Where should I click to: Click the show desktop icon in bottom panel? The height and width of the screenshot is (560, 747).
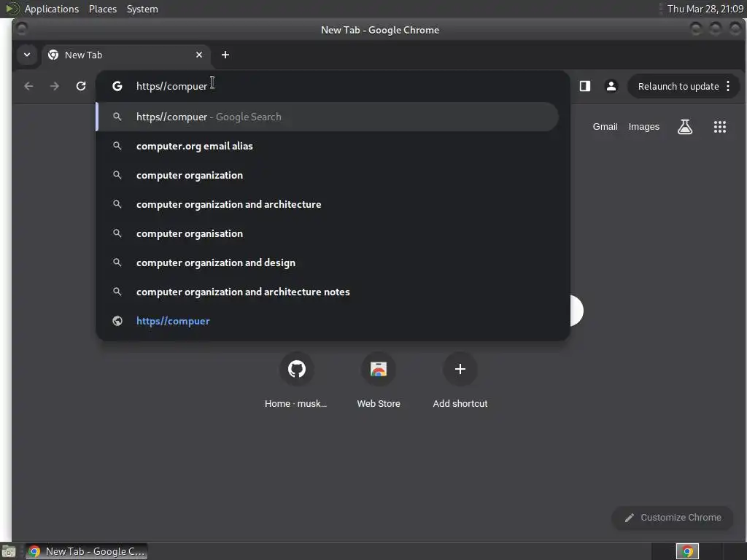point(9,552)
